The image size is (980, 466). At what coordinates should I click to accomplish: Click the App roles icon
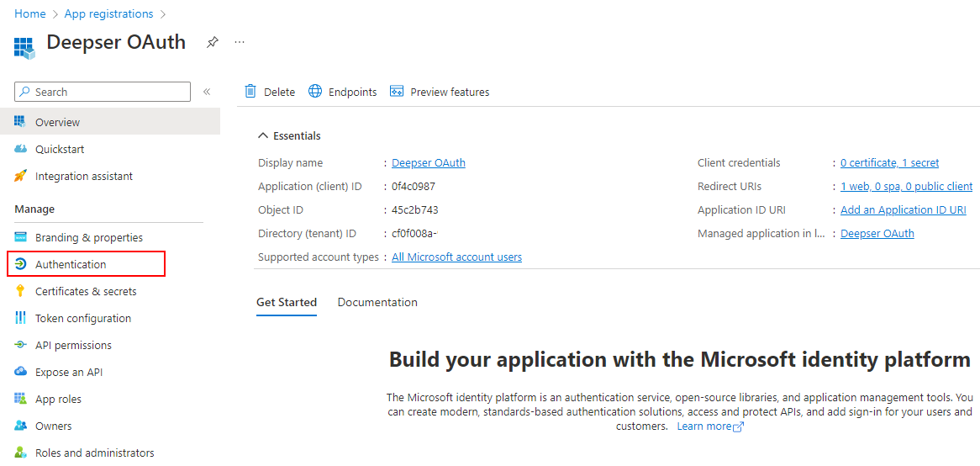coord(20,399)
